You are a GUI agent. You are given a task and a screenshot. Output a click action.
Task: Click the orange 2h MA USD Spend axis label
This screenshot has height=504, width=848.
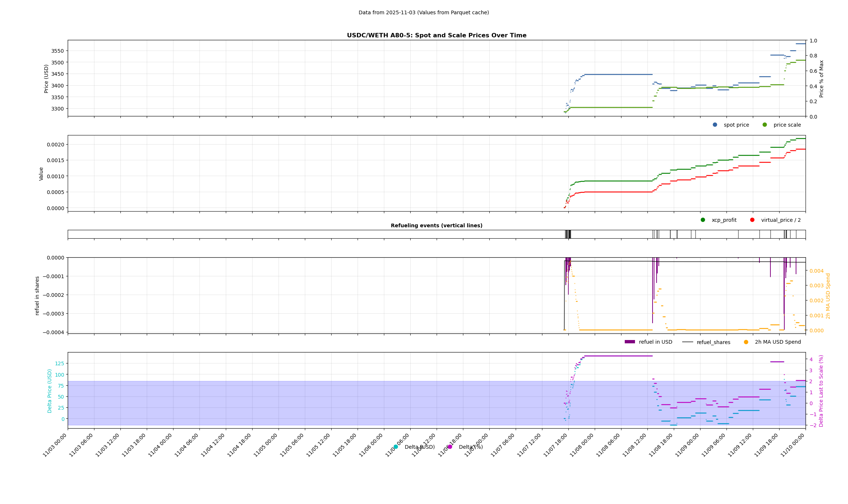click(828, 296)
